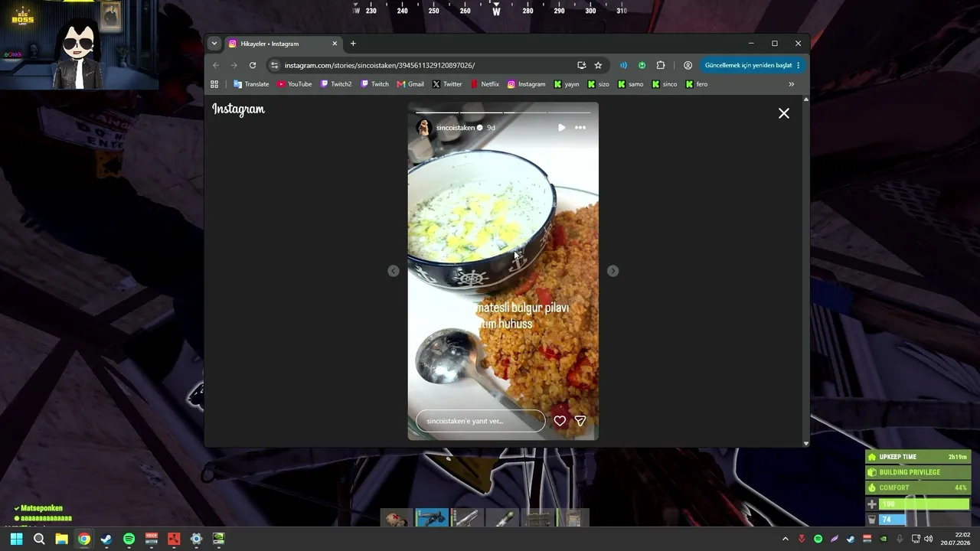Open File Explorer from the taskbar
The width and height of the screenshot is (980, 551).
(61, 539)
